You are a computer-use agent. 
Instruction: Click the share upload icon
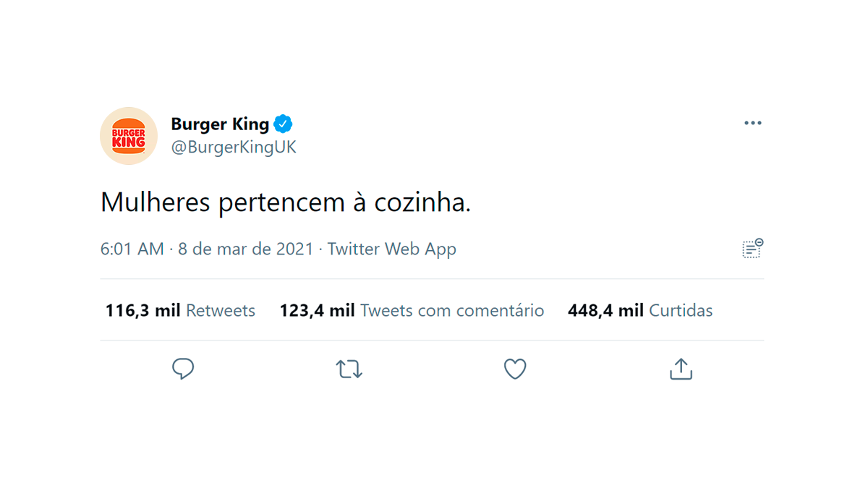[x=681, y=369]
